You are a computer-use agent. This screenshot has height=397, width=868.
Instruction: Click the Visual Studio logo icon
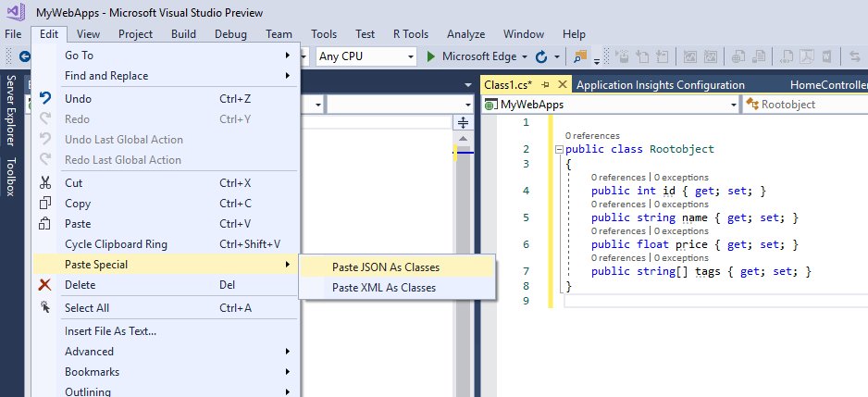point(15,12)
